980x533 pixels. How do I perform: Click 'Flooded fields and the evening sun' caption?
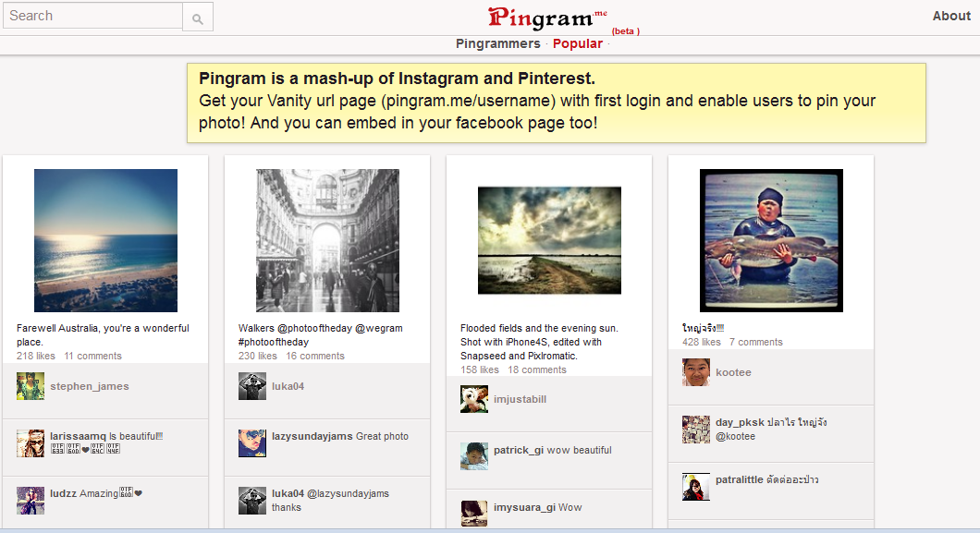pos(539,342)
